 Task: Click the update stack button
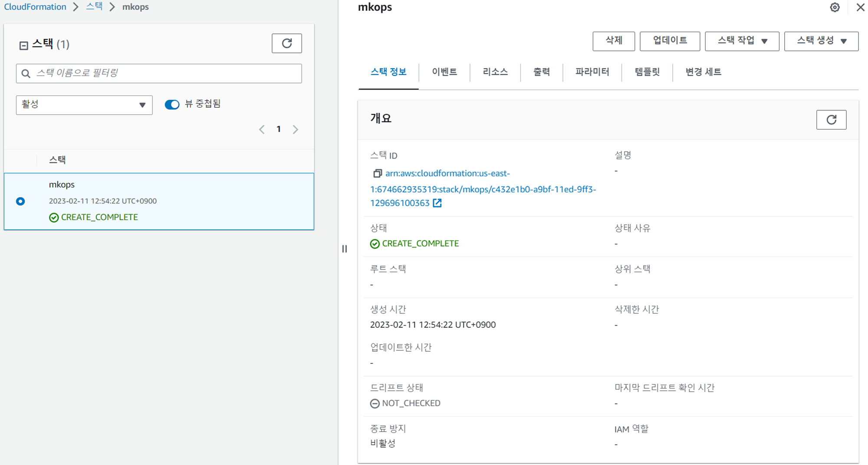[x=669, y=41]
